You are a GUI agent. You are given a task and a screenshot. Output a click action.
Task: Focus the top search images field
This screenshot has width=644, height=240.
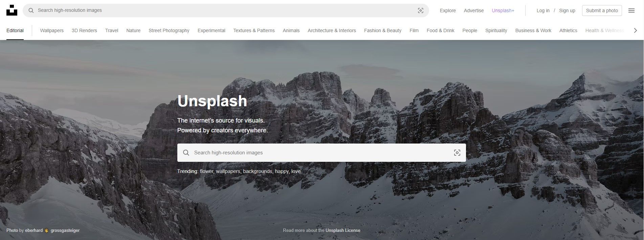click(226, 10)
